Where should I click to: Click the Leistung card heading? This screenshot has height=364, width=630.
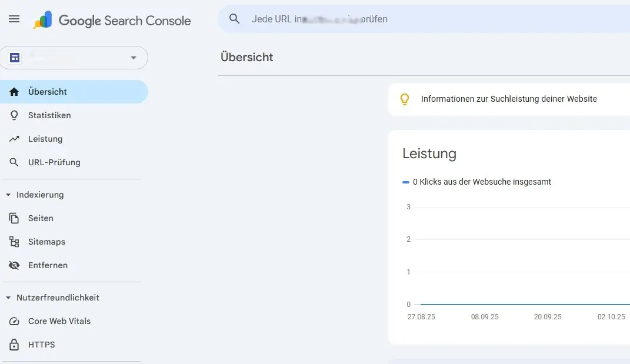[429, 153]
